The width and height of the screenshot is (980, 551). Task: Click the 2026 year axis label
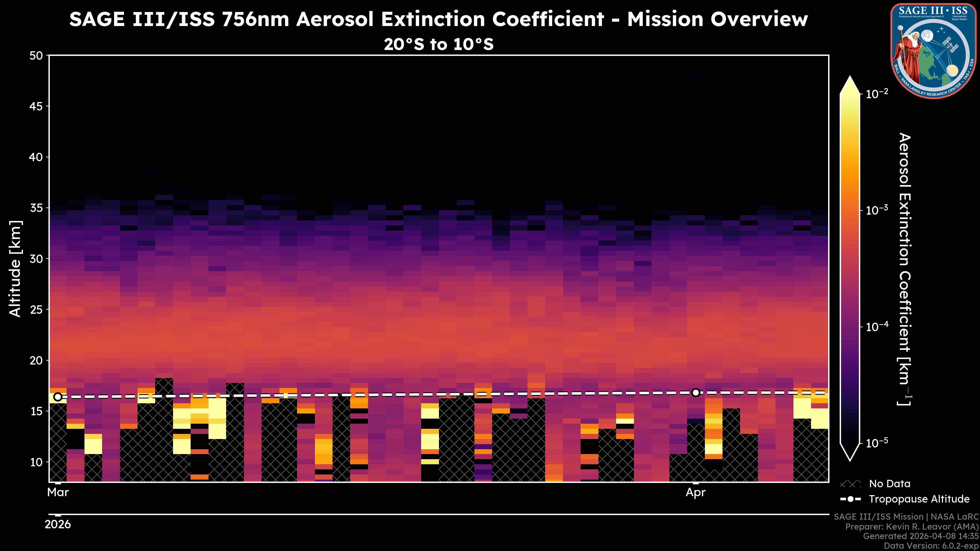click(58, 524)
